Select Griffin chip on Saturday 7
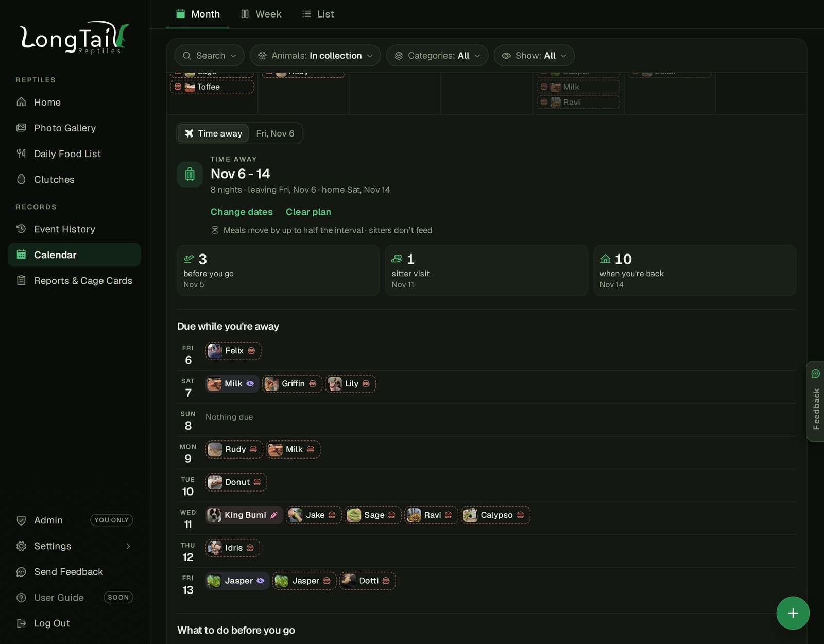 [x=292, y=384]
